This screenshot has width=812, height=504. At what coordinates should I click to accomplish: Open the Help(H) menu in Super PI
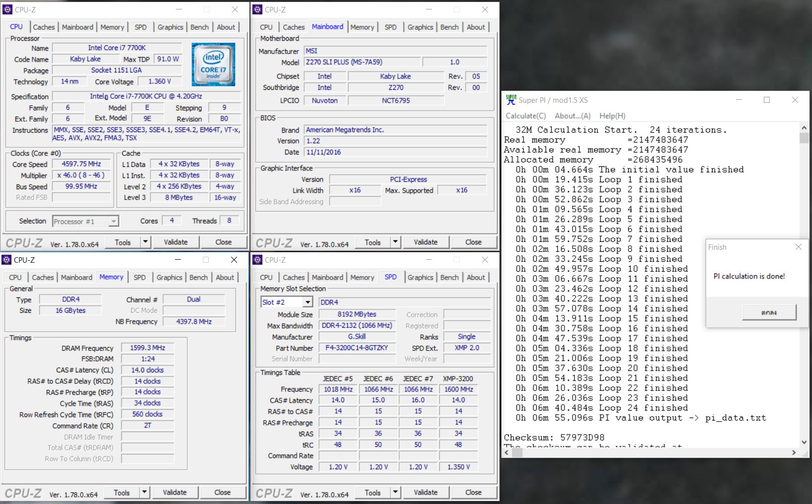[612, 116]
